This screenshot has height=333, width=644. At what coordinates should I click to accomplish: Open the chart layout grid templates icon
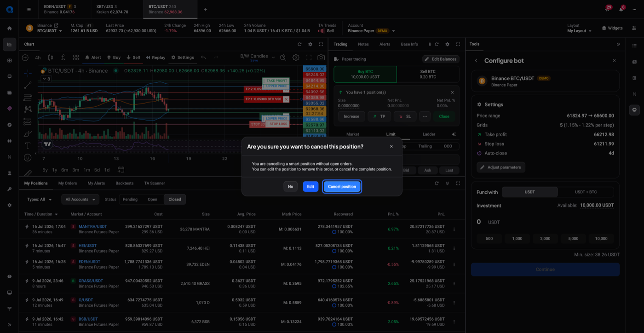[76, 57]
